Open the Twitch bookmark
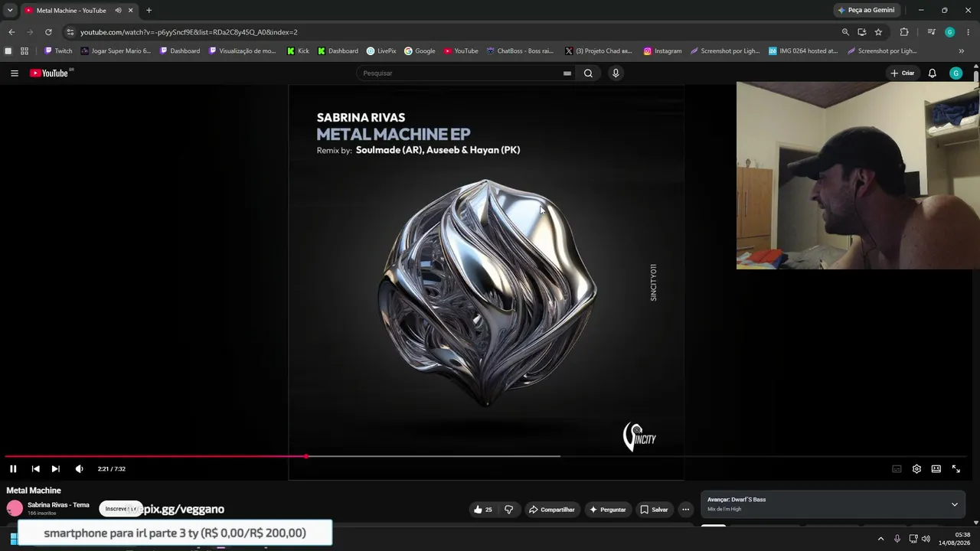Image resolution: width=980 pixels, height=551 pixels. (x=58, y=51)
